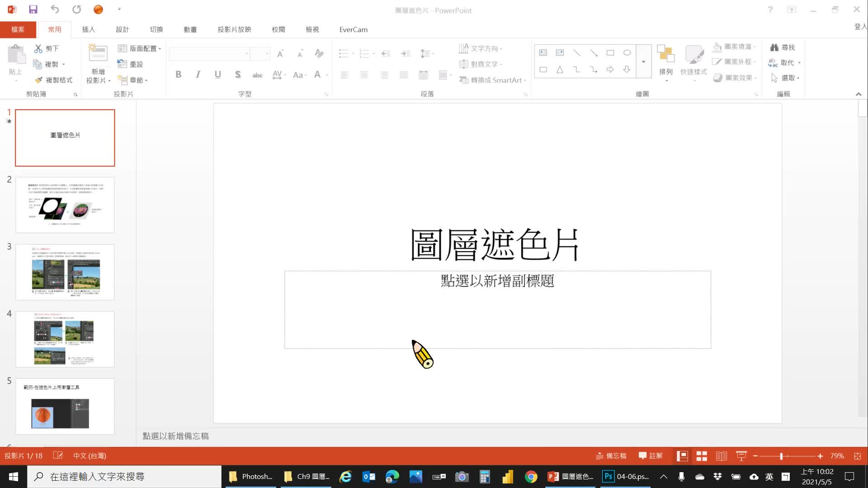This screenshot has width=868, height=488.
Task: Click the increase font size icon
Action: tap(280, 54)
